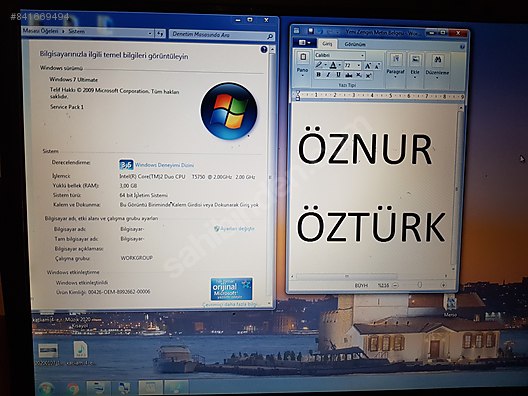Open the WordPad application menu button
The width and height of the screenshot is (528, 396).
point(304,43)
